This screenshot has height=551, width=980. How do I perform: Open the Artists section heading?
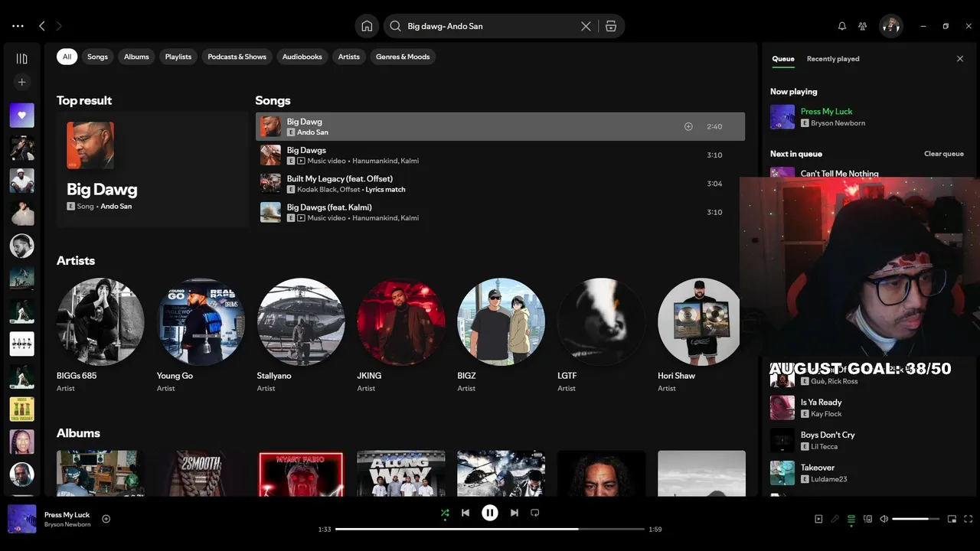tap(76, 261)
